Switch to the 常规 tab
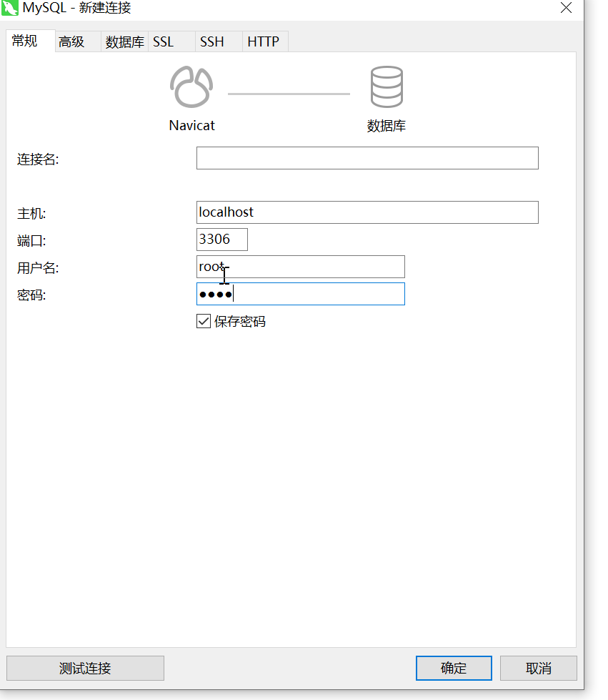Image resolution: width=608 pixels, height=700 pixels. point(30,41)
